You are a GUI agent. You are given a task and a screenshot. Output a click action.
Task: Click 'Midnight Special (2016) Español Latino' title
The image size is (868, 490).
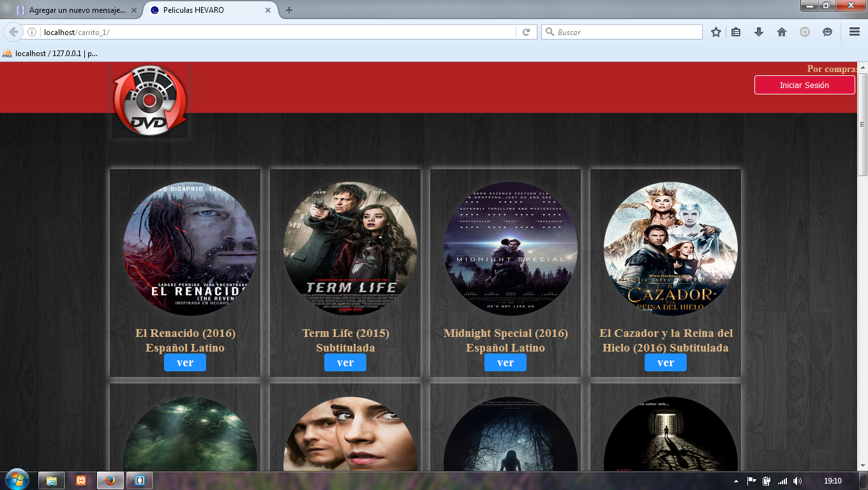pos(505,341)
